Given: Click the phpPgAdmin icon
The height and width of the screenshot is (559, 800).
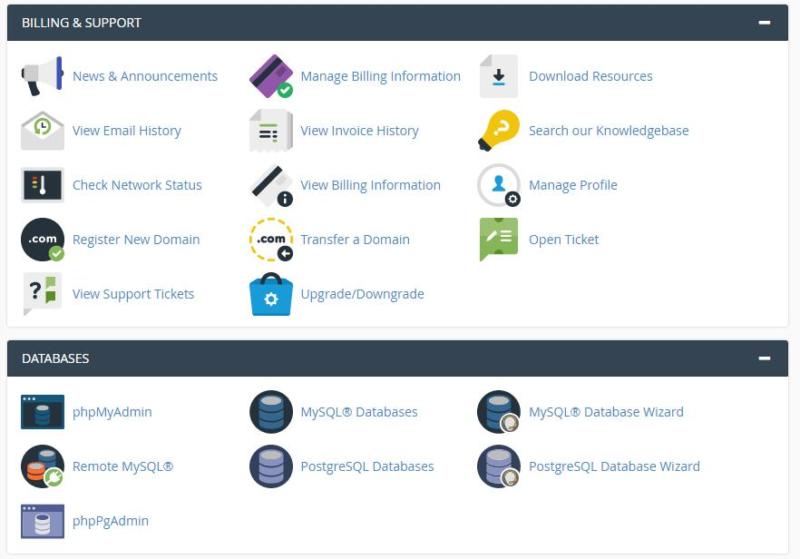Looking at the screenshot, I should 42,521.
